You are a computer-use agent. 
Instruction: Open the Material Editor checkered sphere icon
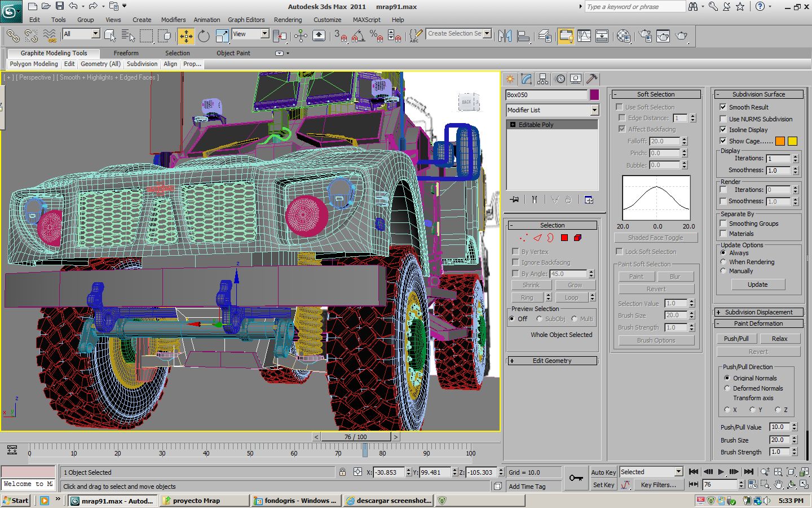(x=624, y=36)
